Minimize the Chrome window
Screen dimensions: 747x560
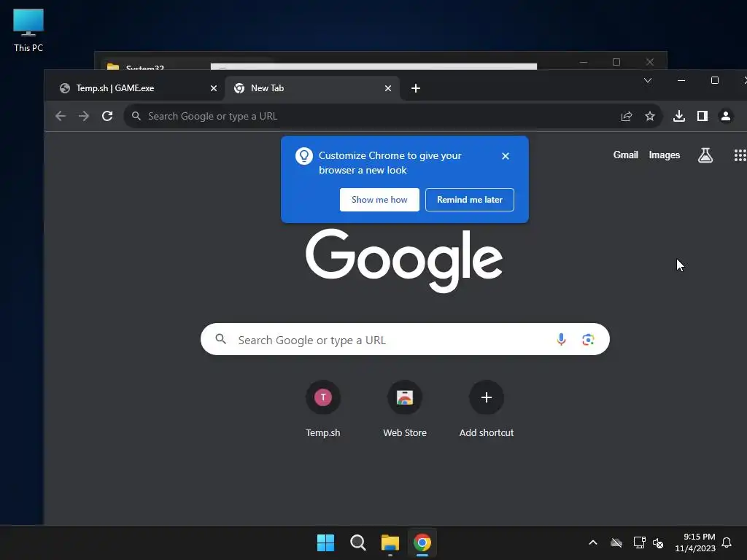[x=681, y=80]
